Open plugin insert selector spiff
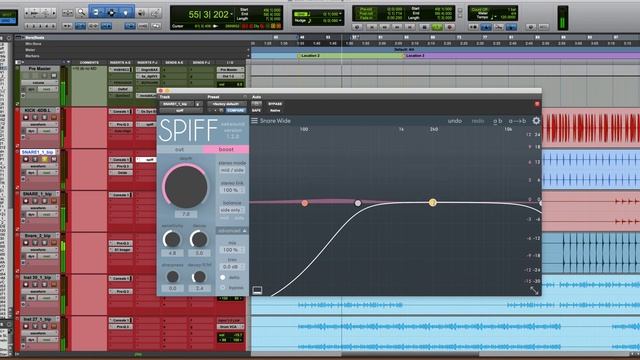The image size is (640, 360). point(180,111)
